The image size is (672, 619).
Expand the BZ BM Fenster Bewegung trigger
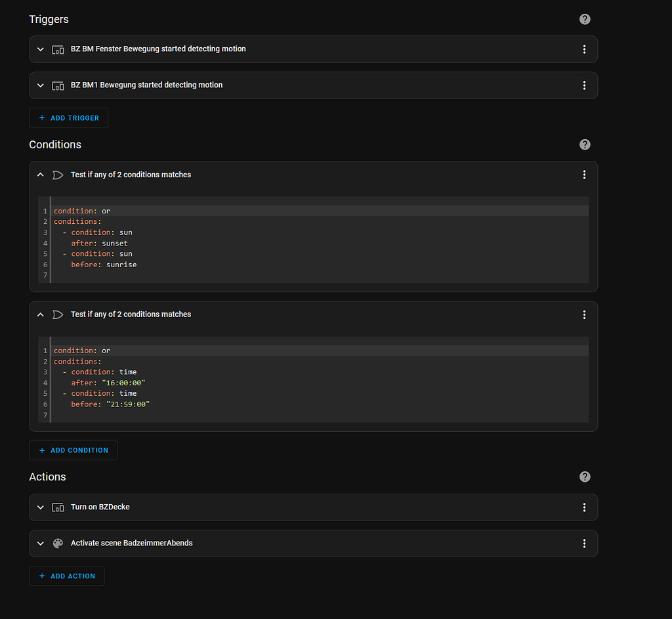coord(41,49)
